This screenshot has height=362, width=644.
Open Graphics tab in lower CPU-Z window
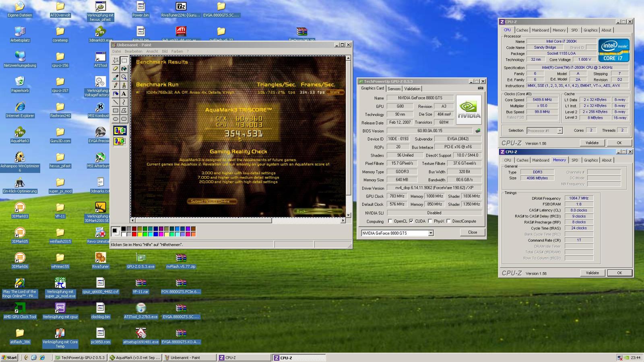coord(591,160)
